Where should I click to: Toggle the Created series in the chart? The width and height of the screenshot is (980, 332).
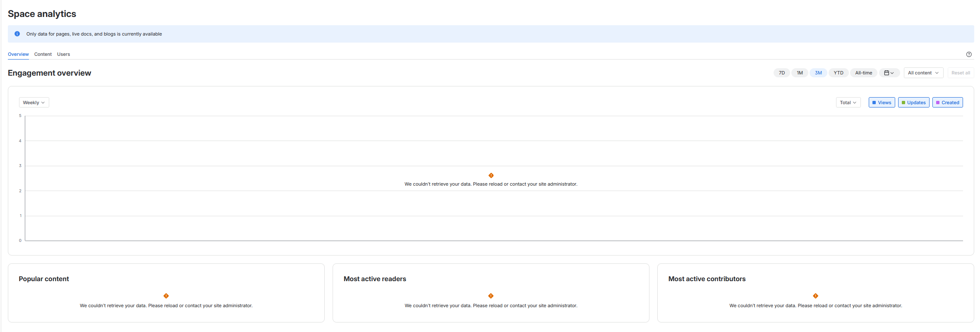pos(947,103)
